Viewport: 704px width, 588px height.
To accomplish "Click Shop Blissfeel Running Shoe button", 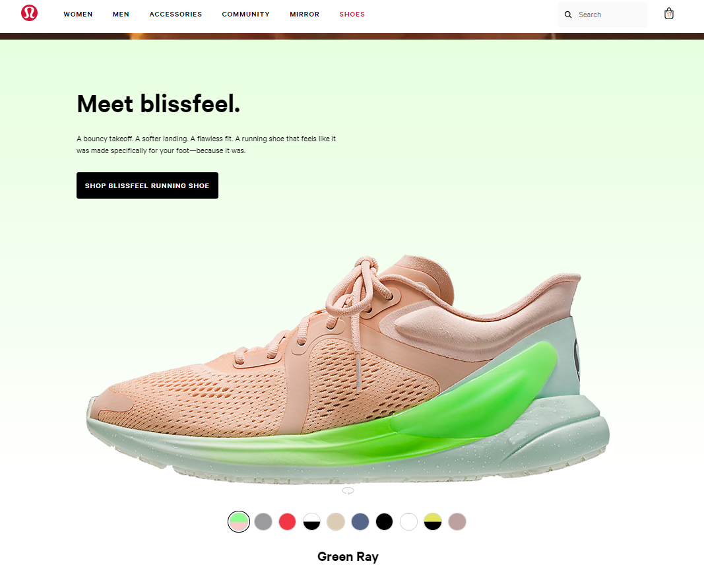I will tap(147, 185).
